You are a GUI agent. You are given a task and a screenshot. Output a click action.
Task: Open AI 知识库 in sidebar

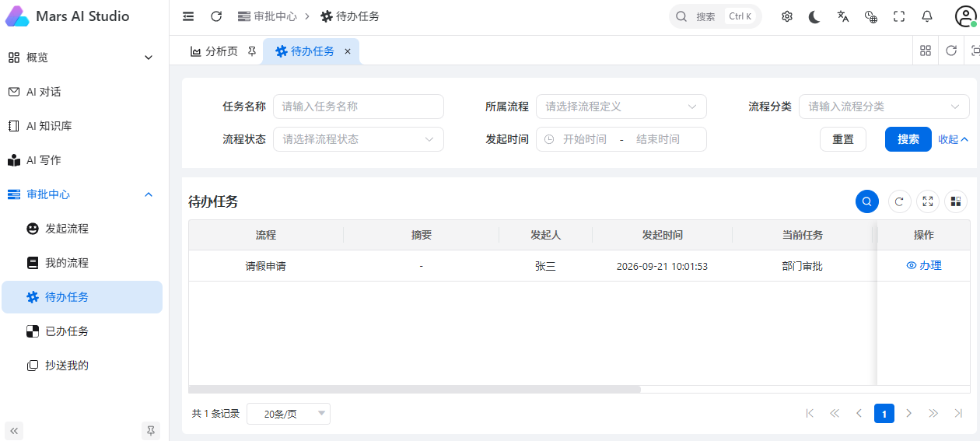click(x=81, y=126)
